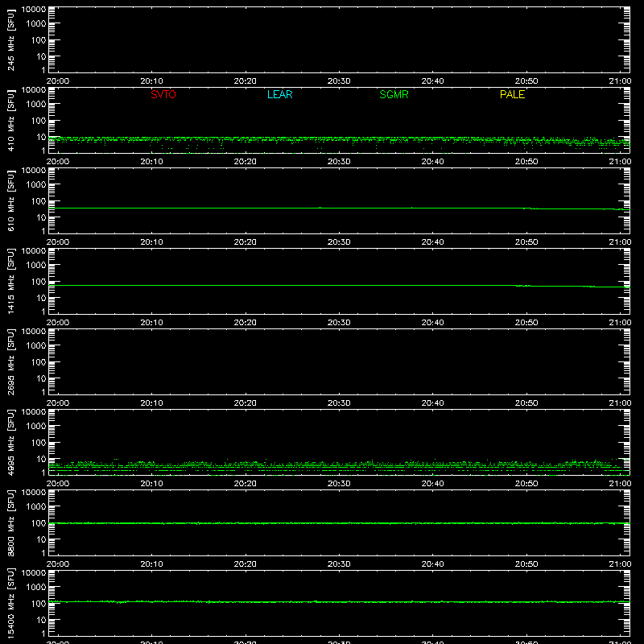Select the 15400 MHz [SFU] axis title
The height and width of the screenshot is (644, 644).
point(10,603)
